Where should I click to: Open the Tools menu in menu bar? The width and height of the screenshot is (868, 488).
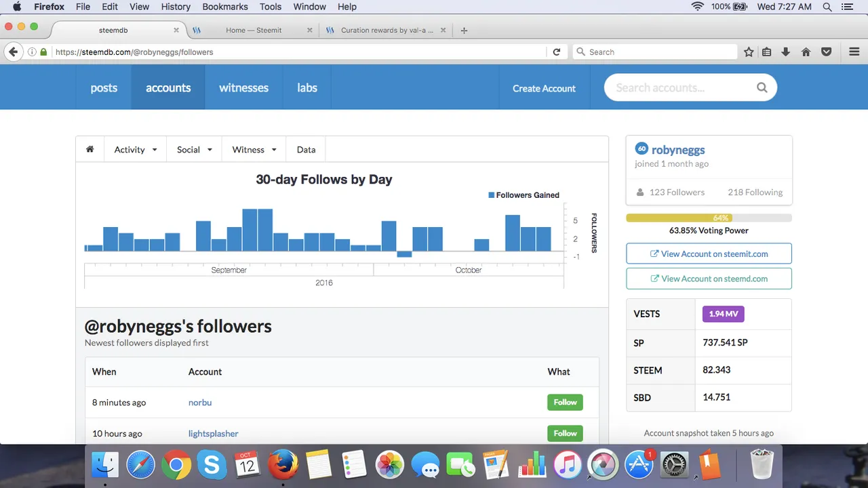pyautogui.click(x=271, y=7)
